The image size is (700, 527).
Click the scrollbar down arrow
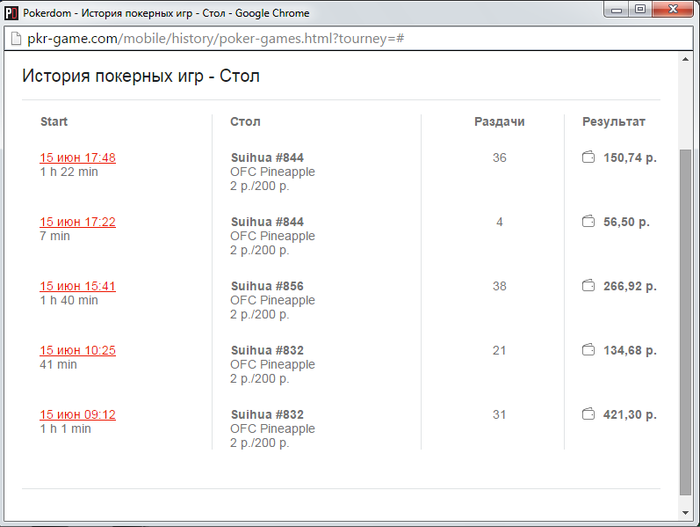tap(685, 513)
